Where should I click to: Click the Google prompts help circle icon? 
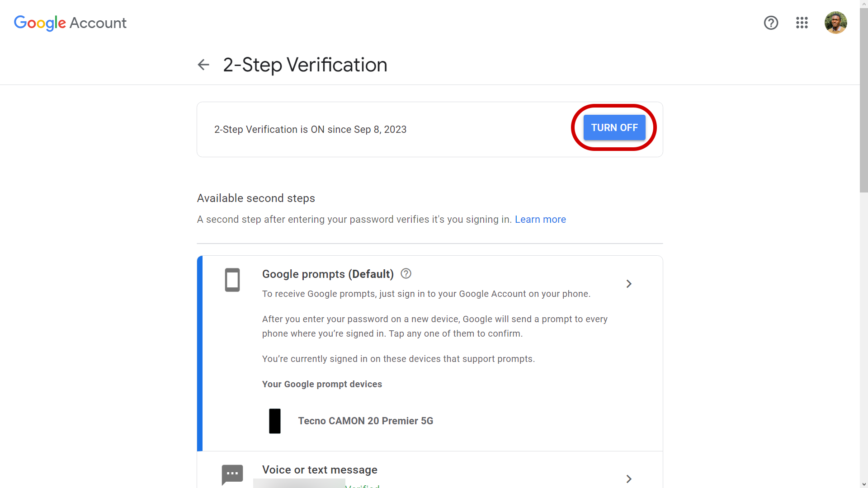(x=406, y=273)
